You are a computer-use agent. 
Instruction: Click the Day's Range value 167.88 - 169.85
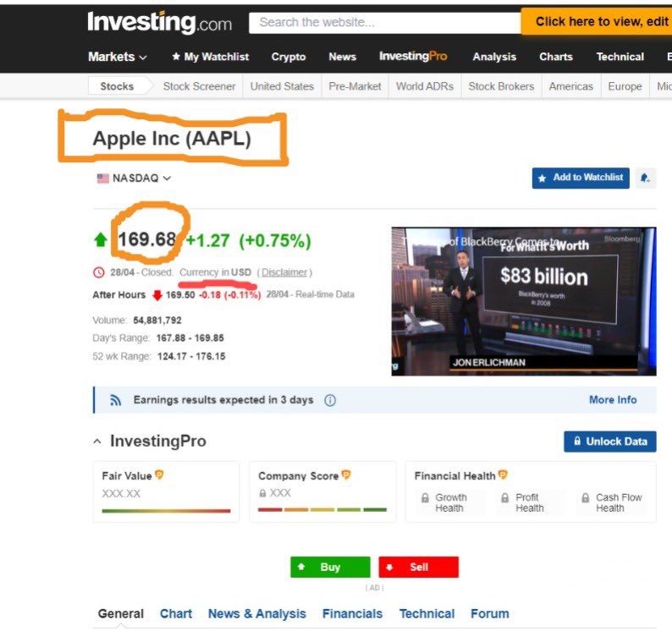(x=190, y=338)
